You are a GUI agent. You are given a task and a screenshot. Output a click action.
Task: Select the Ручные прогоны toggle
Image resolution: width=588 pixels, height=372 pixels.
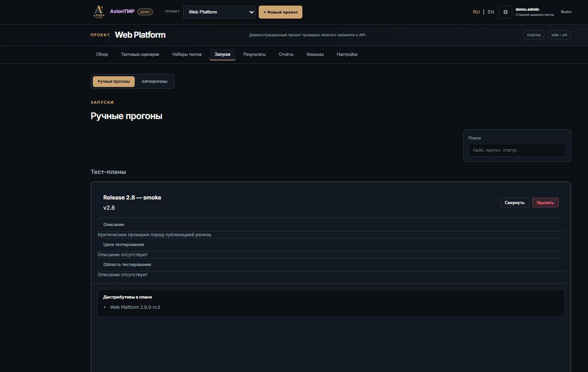click(114, 81)
